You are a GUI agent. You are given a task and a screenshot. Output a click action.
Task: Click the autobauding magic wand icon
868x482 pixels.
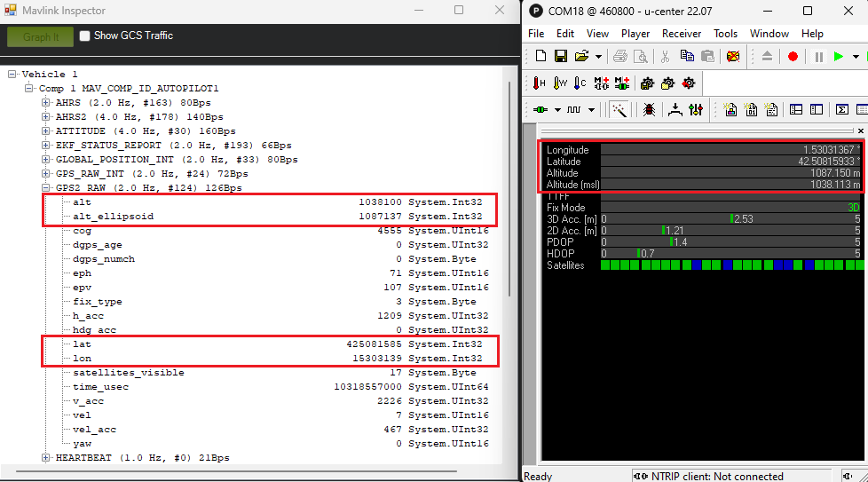pyautogui.click(x=619, y=110)
